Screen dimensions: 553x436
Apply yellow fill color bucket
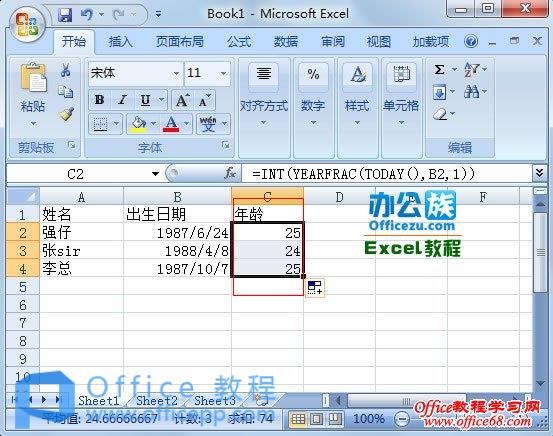tap(139, 124)
